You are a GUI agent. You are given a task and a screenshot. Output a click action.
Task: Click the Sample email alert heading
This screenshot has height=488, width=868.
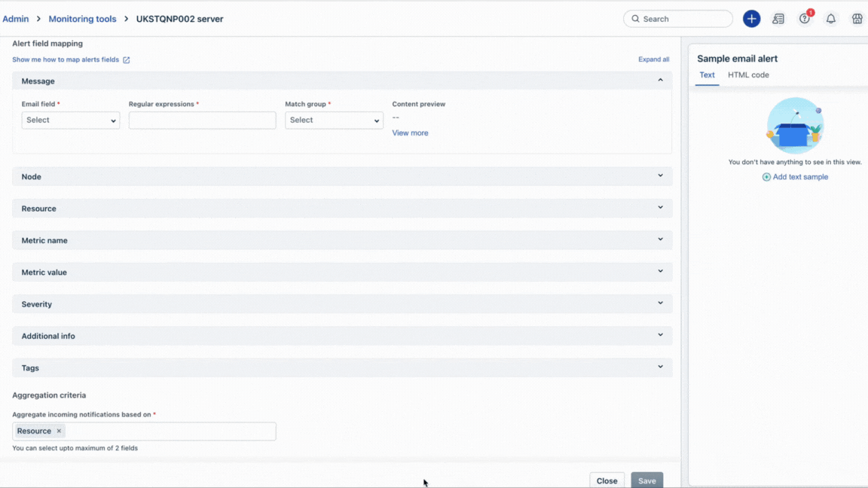click(x=737, y=59)
